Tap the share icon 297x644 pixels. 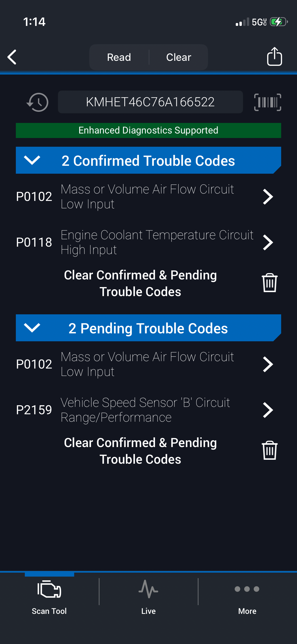tap(274, 57)
